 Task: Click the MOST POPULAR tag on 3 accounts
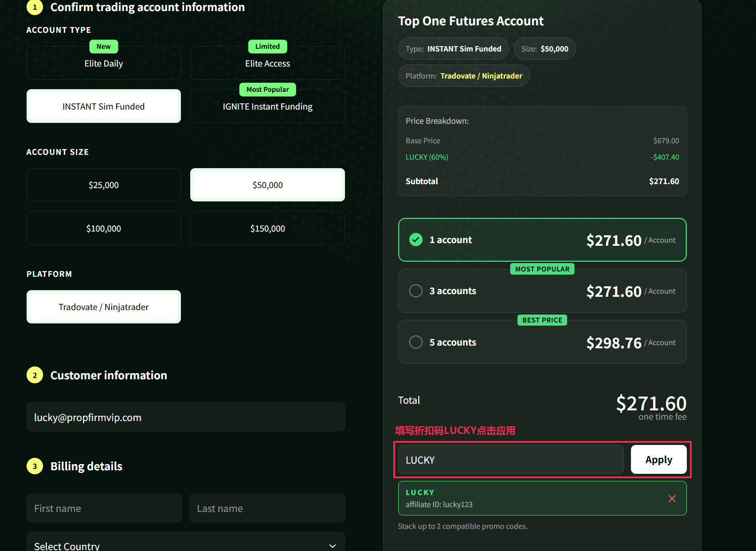542,269
